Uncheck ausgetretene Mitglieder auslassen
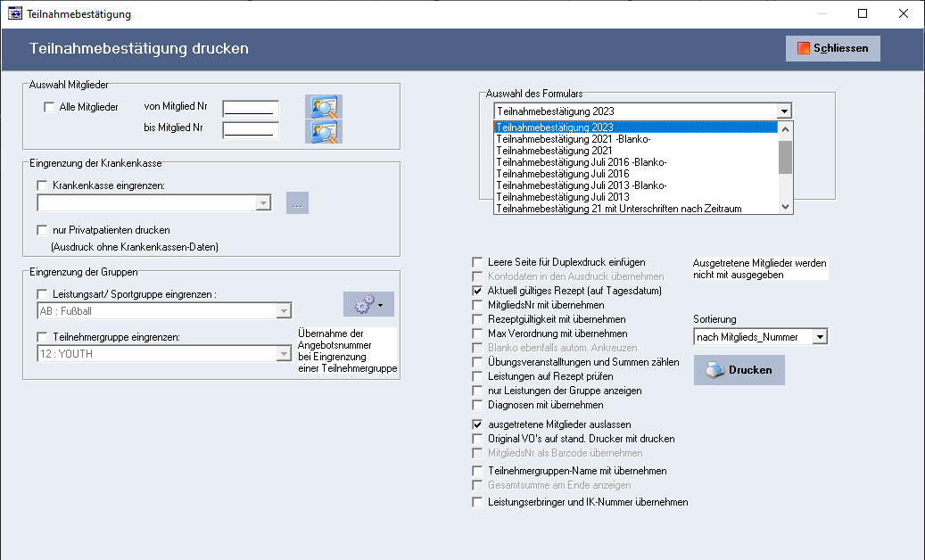925x560 pixels. (x=477, y=425)
